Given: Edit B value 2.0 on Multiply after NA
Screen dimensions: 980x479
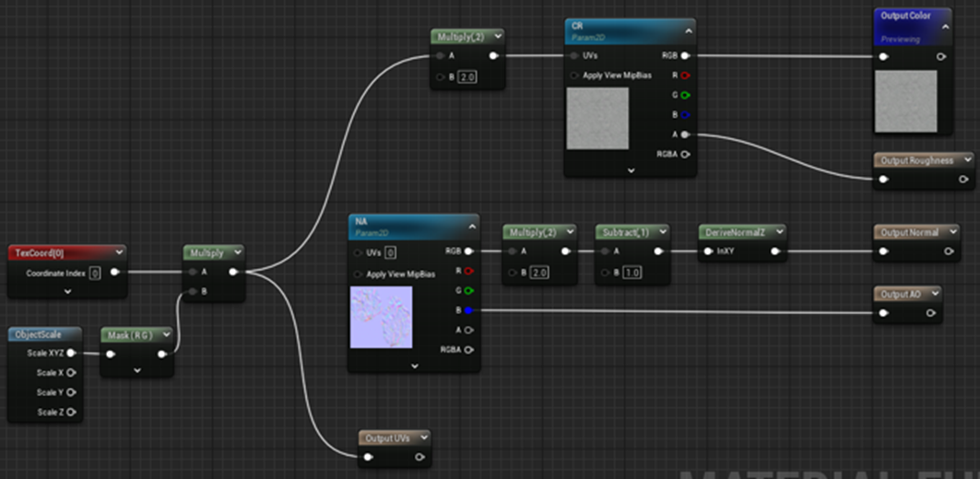Looking at the screenshot, I should [538, 273].
